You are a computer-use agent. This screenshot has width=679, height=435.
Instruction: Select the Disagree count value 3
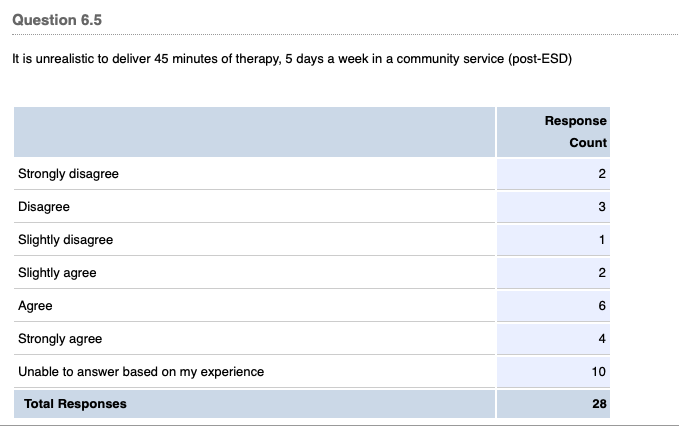[603, 207]
